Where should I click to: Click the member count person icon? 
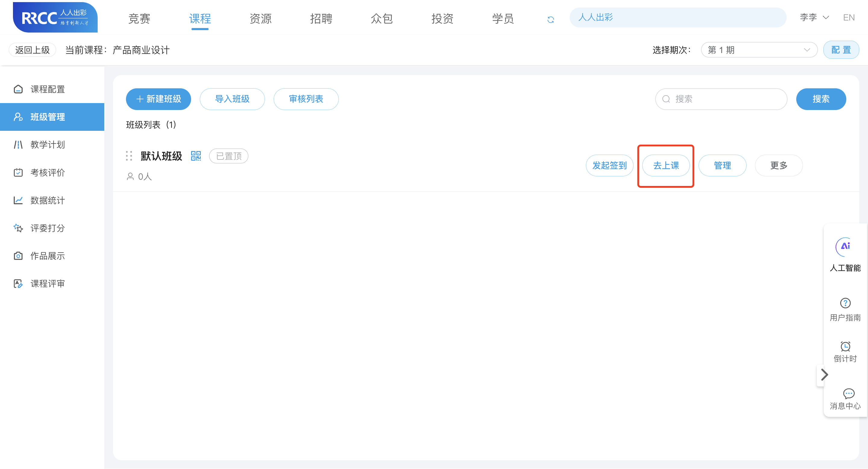pos(130,177)
